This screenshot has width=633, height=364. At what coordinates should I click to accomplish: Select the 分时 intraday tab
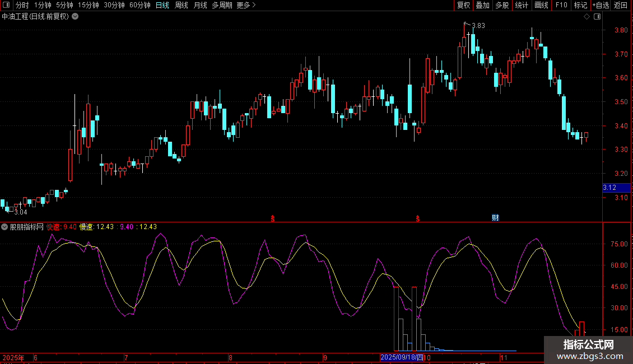22,5
